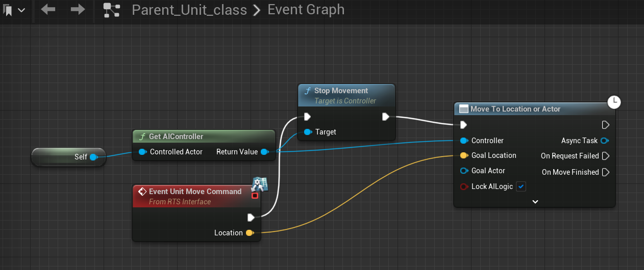This screenshot has height=270, width=644.
Task: Click the Controlled Actor input pin
Action: coord(142,152)
